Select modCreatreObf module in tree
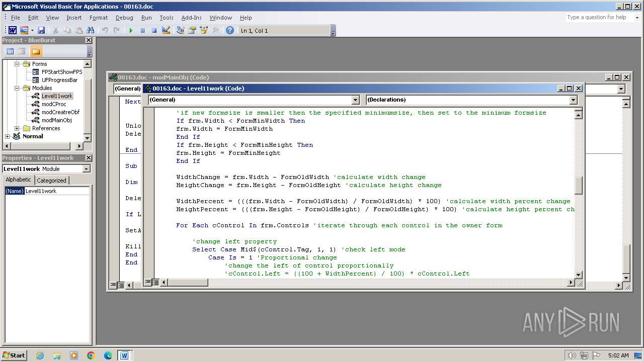644x362 pixels. tap(60, 112)
